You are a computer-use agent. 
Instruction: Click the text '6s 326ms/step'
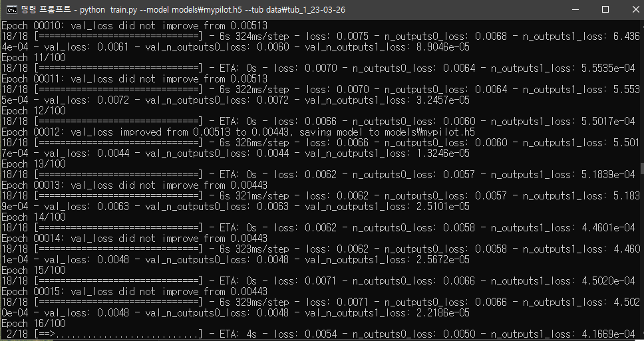[254, 143]
